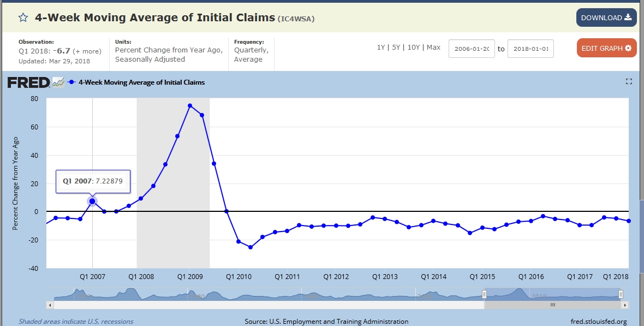Select the Max time range
The width and height of the screenshot is (644, 326).
click(x=433, y=48)
